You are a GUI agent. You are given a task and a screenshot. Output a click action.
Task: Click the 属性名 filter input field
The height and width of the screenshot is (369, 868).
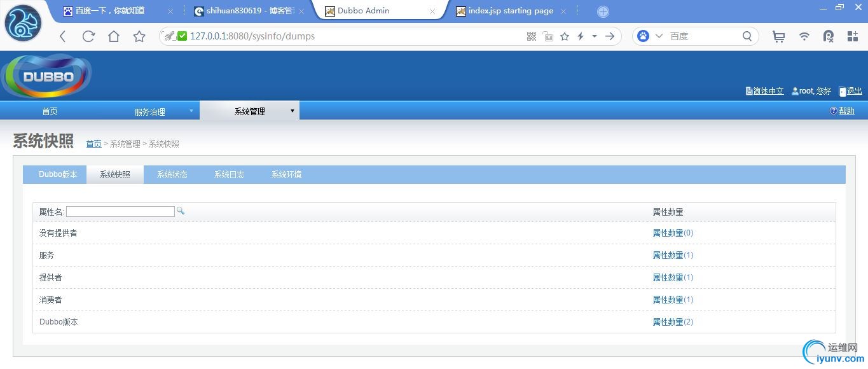click(120, 211)
